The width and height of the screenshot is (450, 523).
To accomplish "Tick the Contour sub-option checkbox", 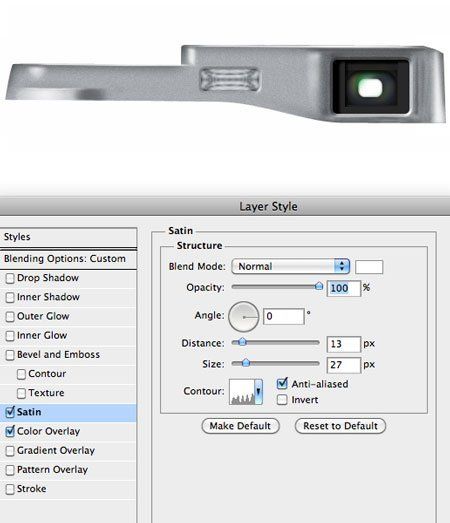I will coord(21,374).
